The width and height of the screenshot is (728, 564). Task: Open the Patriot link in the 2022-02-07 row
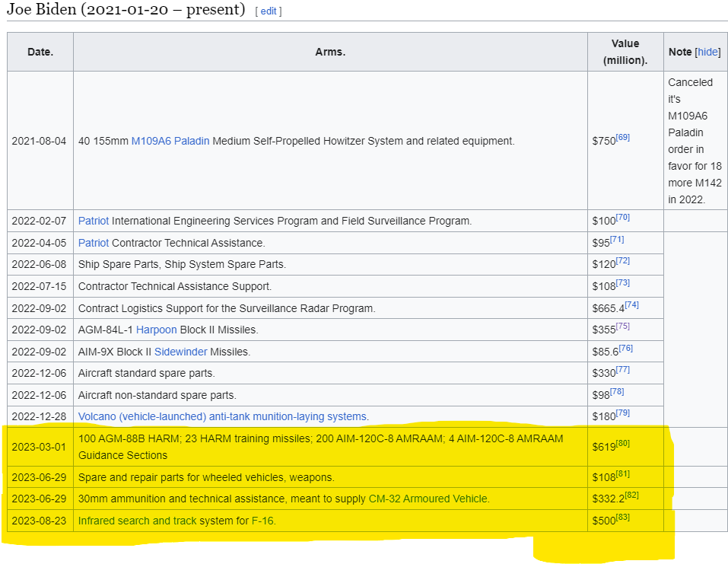click(94, 221)
